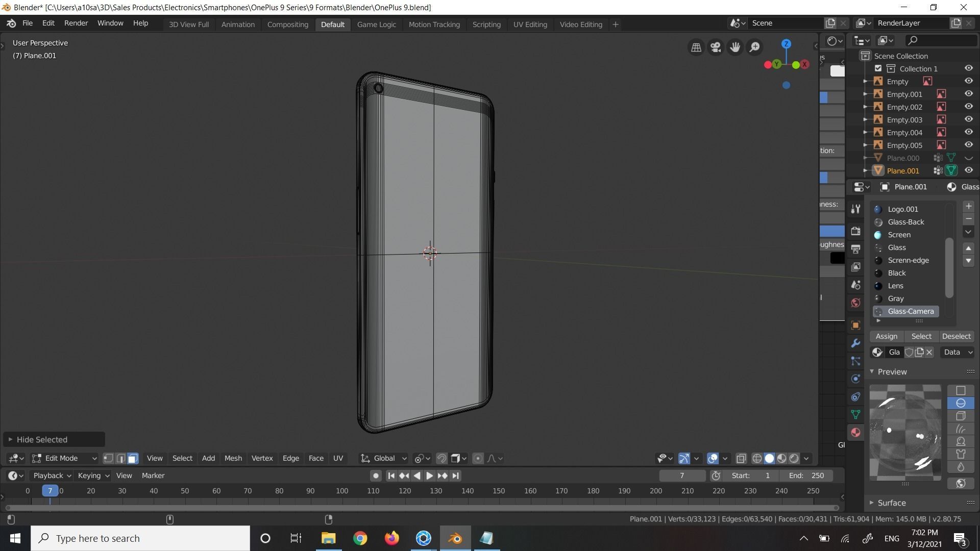
Task: Select flat plane preview shape icon
Action: 961,390
